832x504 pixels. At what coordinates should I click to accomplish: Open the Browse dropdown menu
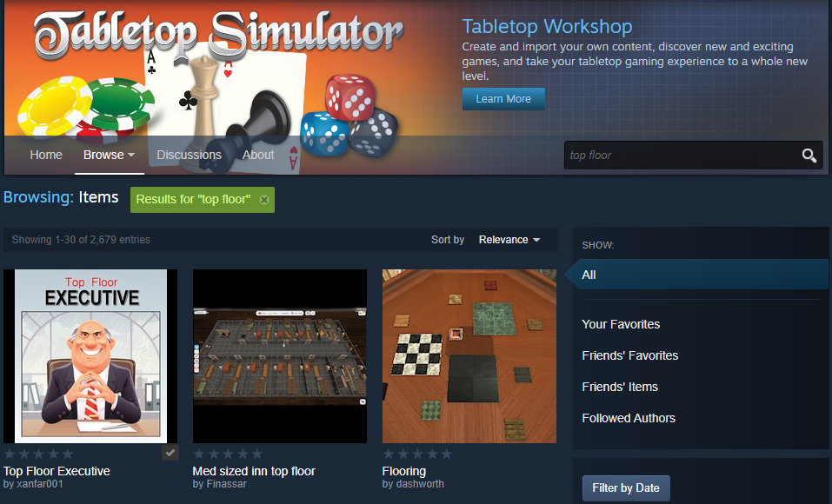(110, 155)
